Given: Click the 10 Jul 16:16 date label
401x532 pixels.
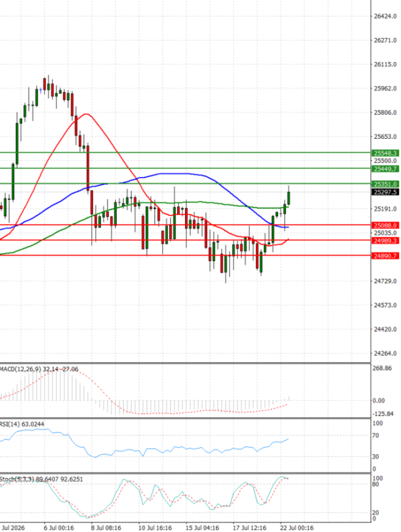Looking at the screenshot, I should click(155, 528).
